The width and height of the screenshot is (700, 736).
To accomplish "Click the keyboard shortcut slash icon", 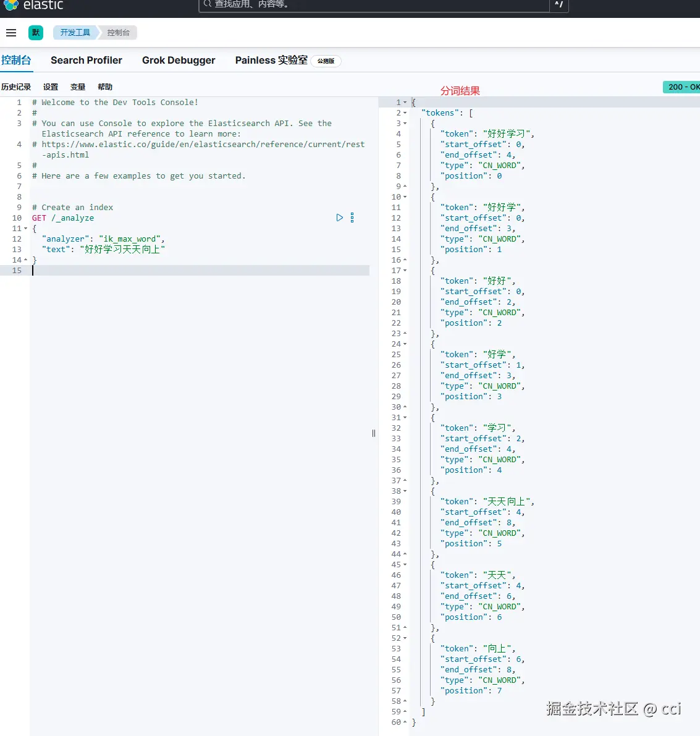I will 559,5.
